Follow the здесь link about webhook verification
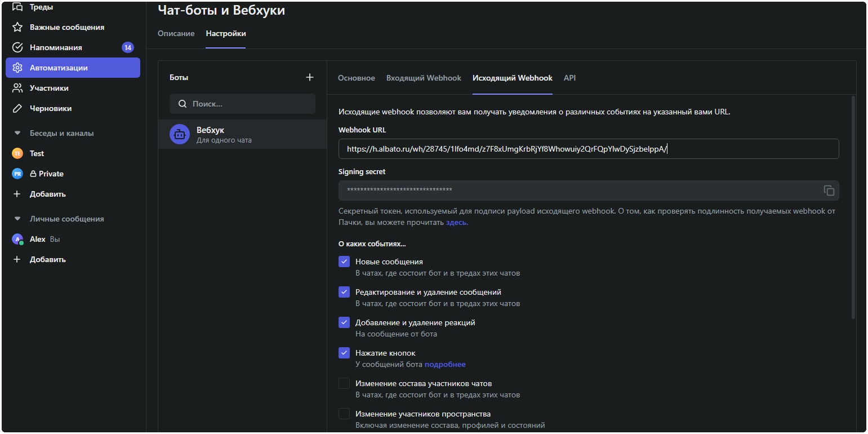Screen dimensions: 868x434 pos(457,223)
